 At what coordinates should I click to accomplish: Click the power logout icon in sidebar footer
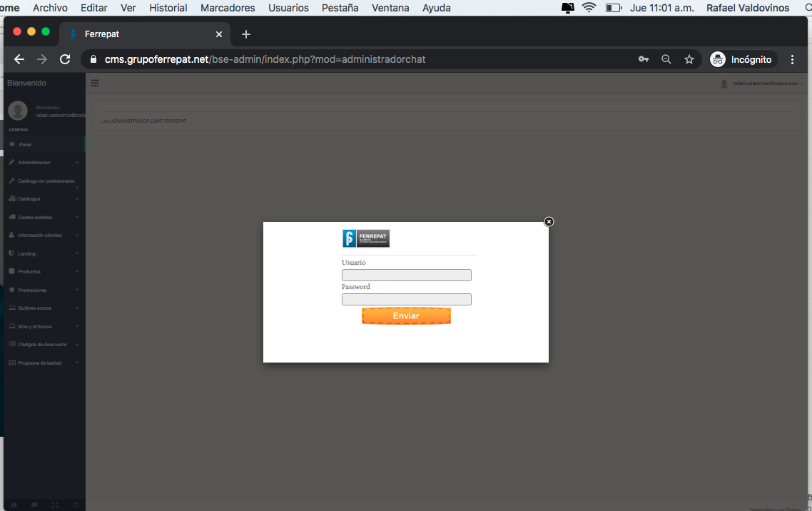75,505
